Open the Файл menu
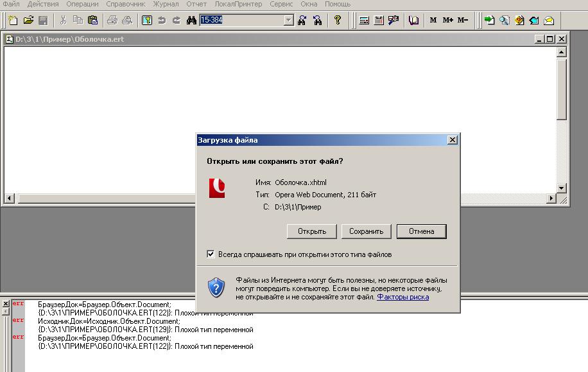 coord(11,4)
